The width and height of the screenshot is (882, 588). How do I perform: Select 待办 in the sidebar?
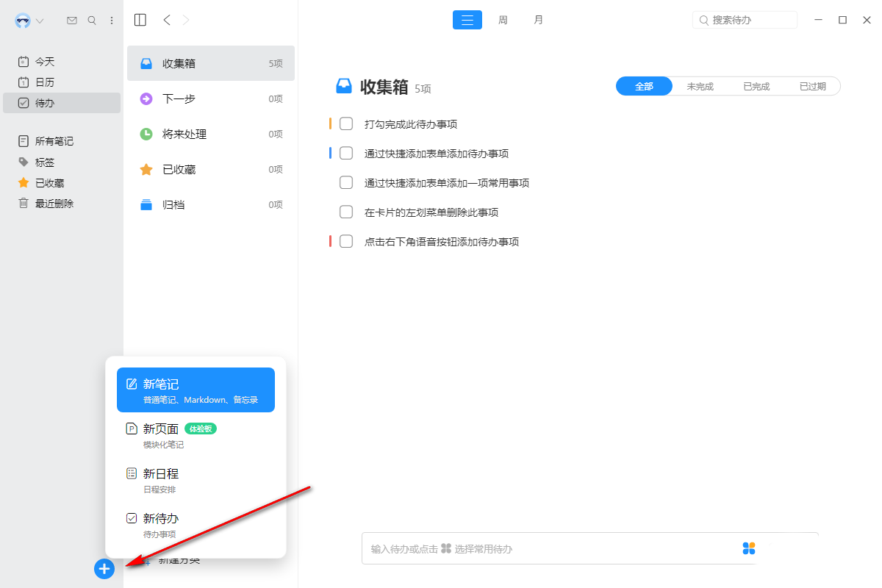click(62, 103)
